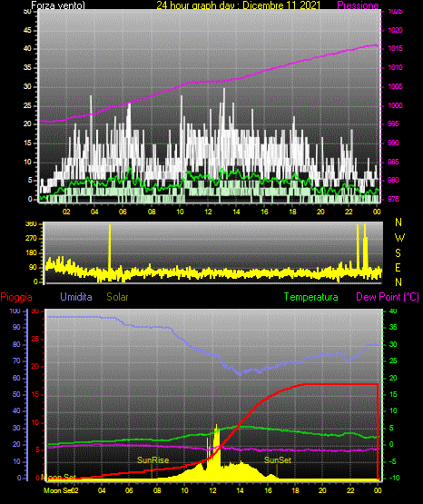This screenshot has width=423, height=504.
Task: Click the SunRise marker label
Action: (153, 460)
